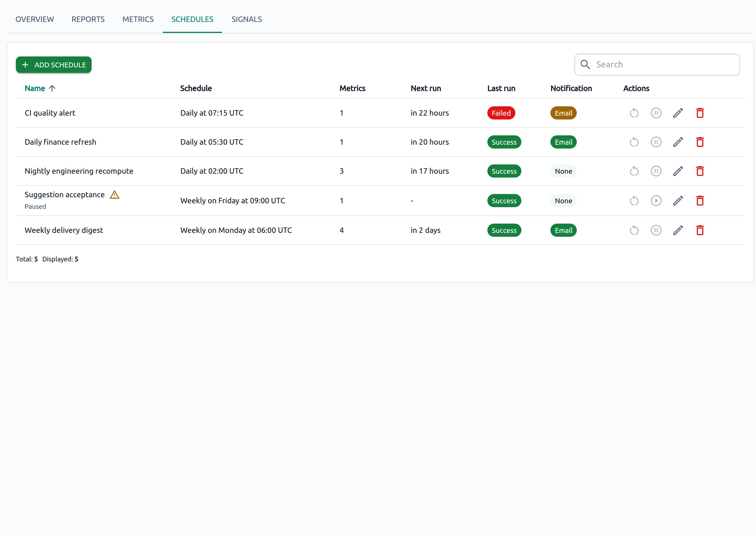756x536 pixels.
Task: Run the CI quality alert schedule now
Action: 634,113
